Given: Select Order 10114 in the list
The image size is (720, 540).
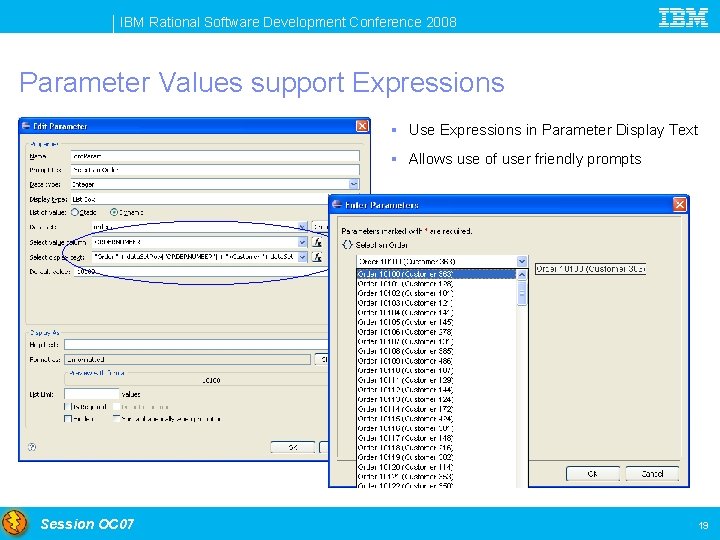Looking at the screenshot, I should (x=436, y=409).
